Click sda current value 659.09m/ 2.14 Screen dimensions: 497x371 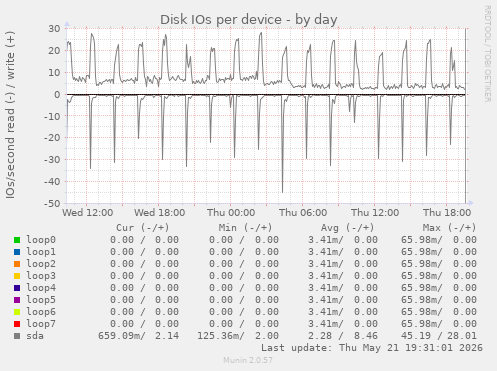138,336
